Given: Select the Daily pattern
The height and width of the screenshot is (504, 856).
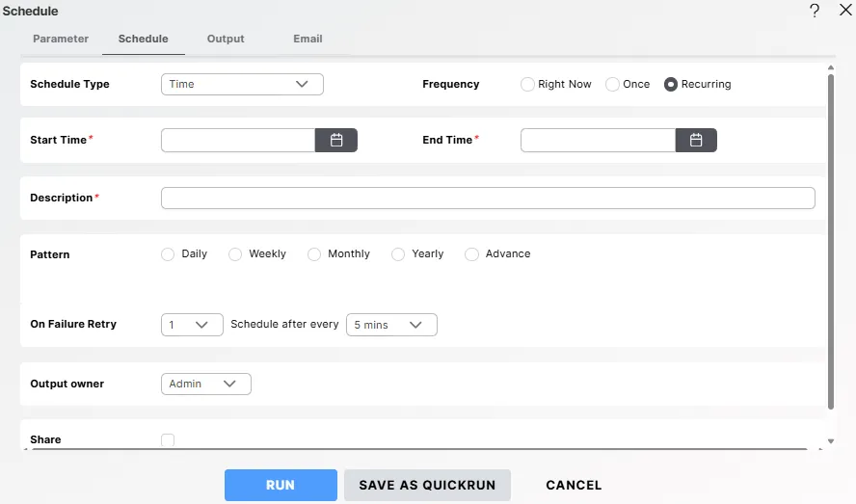Looking at the screenshot, I should [x=168, y=254].
